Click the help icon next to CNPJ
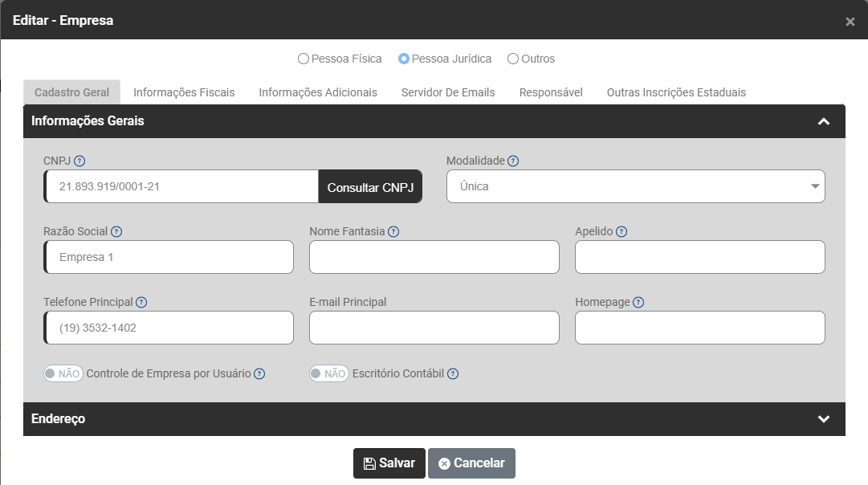Viewport: 868px width, 485px height. tap(79, 161)
